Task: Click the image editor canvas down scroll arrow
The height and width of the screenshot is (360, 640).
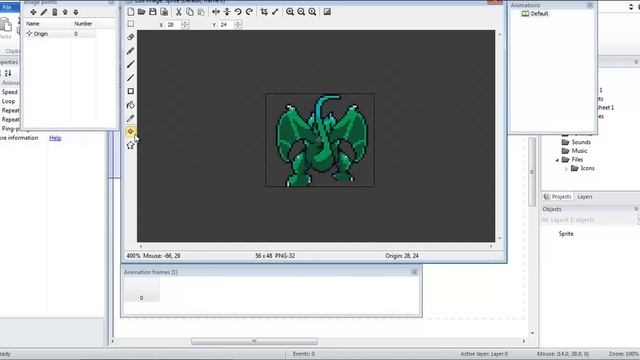Action: [x=500, y=238]
